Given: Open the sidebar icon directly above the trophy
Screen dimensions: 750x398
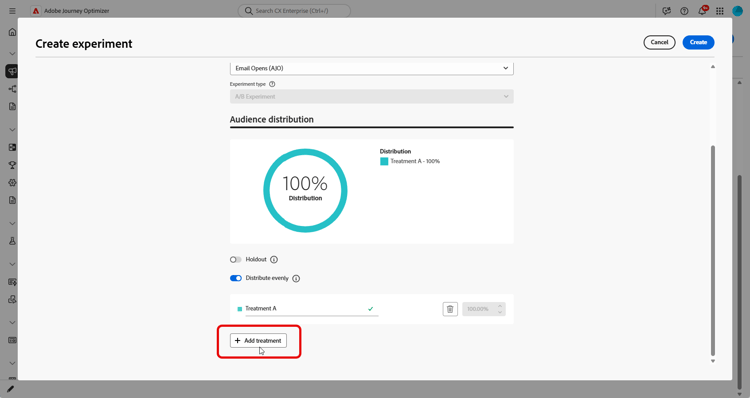Looking at the screenshot, I should click(12, 147).
